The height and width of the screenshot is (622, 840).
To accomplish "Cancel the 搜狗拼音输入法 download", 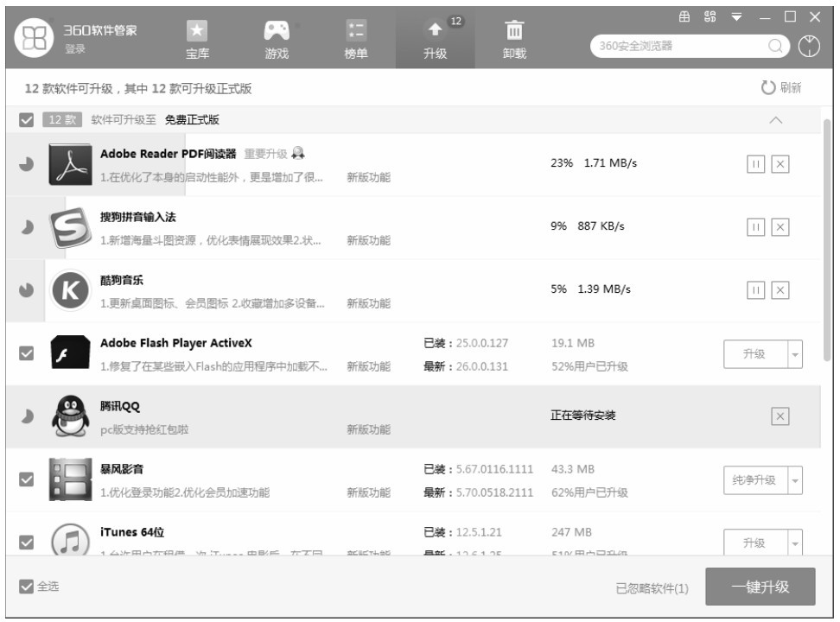I will coord(780,227).
